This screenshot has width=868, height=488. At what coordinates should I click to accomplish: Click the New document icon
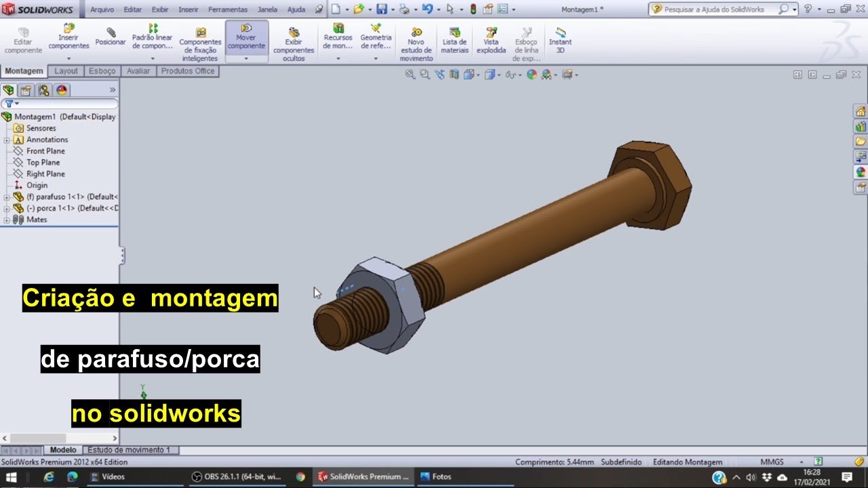(337, 9)
